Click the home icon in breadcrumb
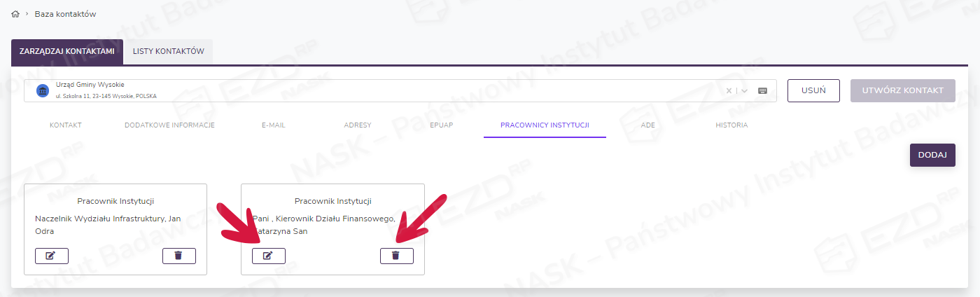Screen dimensions: 980x297 (x=15, y=14)
